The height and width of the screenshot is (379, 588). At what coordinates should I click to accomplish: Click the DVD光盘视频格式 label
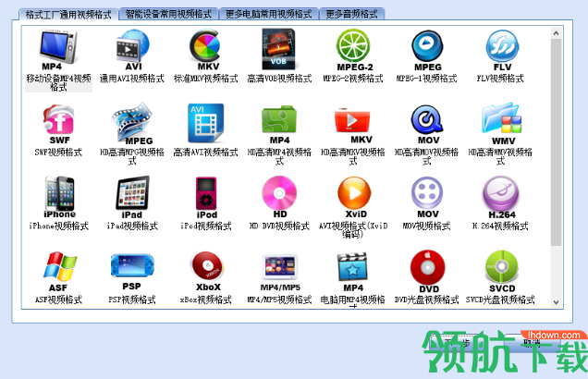coord(427,300)
